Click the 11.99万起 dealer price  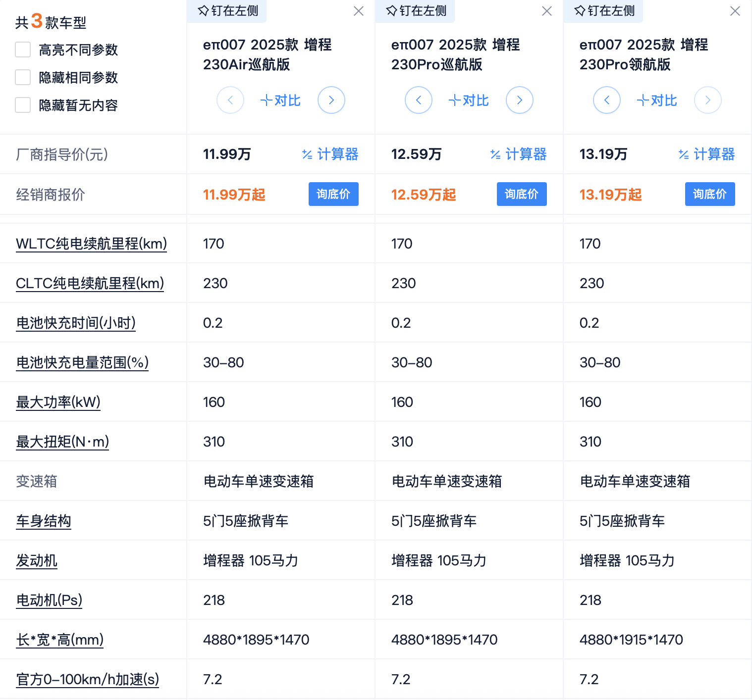(x=234, y=195)
